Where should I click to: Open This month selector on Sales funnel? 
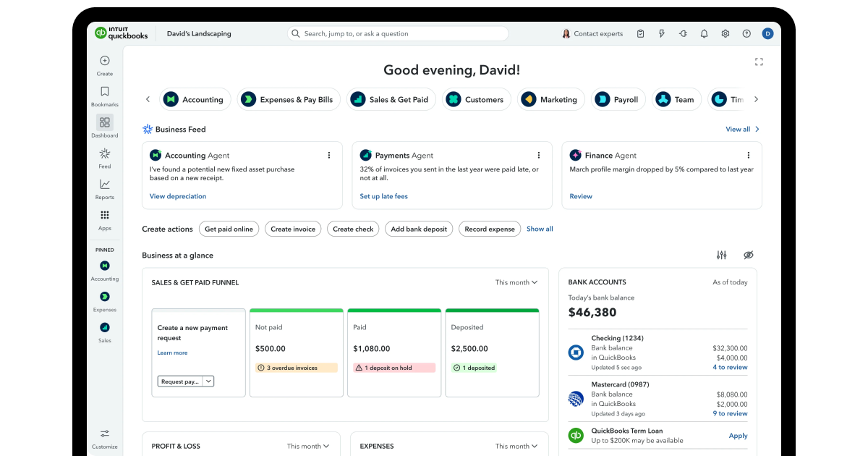[x=515, y=282]
